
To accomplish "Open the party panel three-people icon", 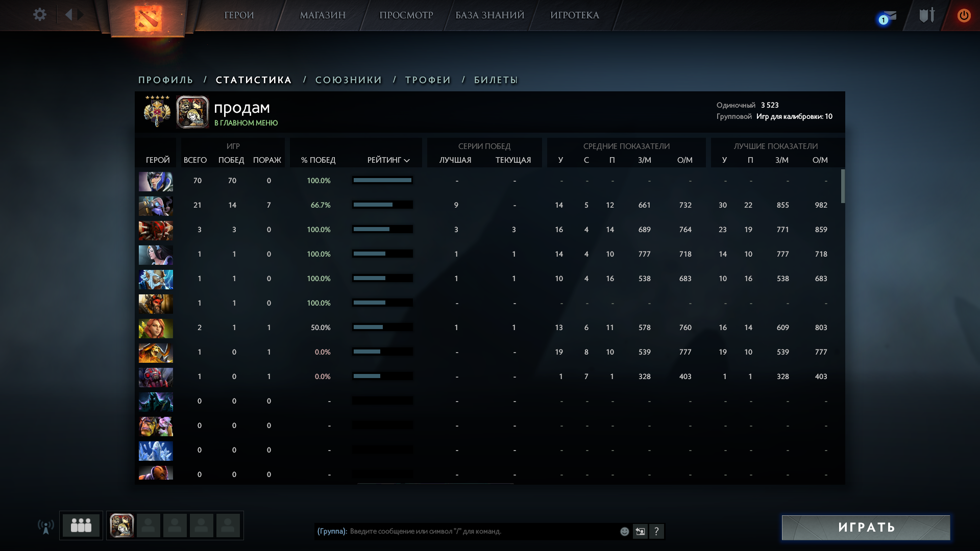I will tap(81, 525).
